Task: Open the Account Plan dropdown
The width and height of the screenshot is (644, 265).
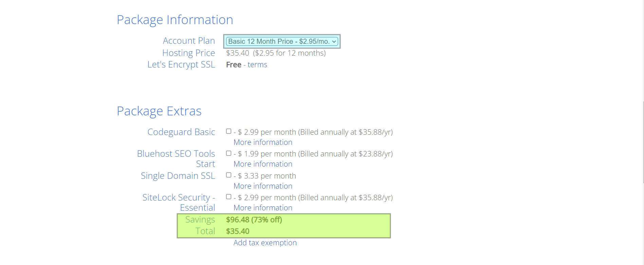Action: tap(282, 41)
